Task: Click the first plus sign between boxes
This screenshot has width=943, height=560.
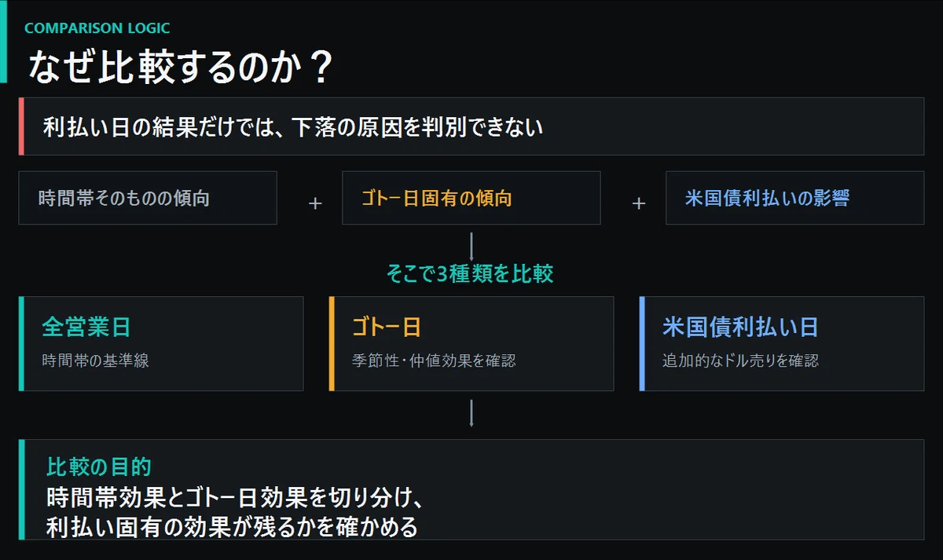Action: coord(315,203)
